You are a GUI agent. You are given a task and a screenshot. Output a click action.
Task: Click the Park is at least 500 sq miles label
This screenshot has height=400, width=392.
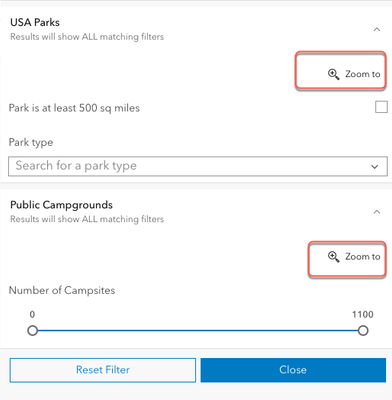pyautogui.click(x=74, y=108)
